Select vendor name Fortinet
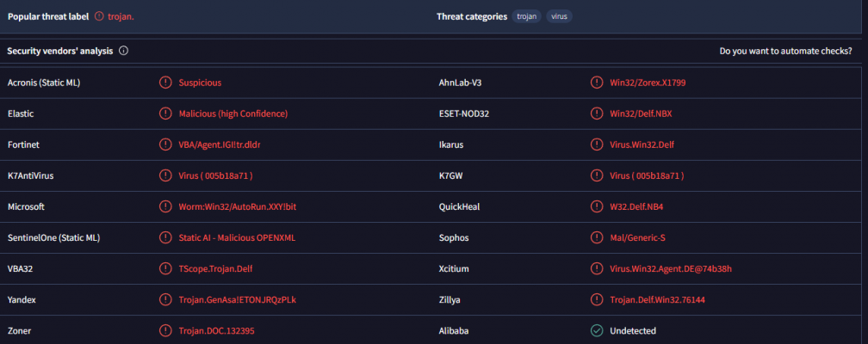868x344 pixels. [x=24, y=144]
